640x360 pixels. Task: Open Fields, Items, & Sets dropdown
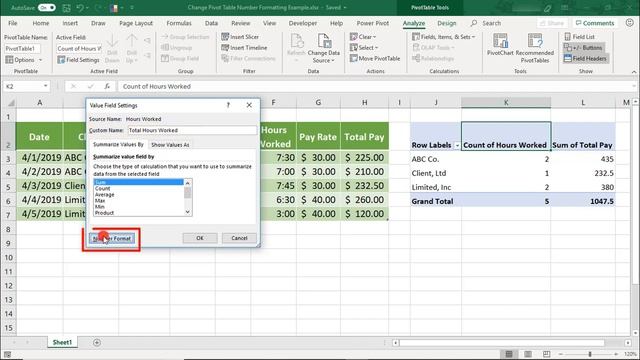[444, 37]
